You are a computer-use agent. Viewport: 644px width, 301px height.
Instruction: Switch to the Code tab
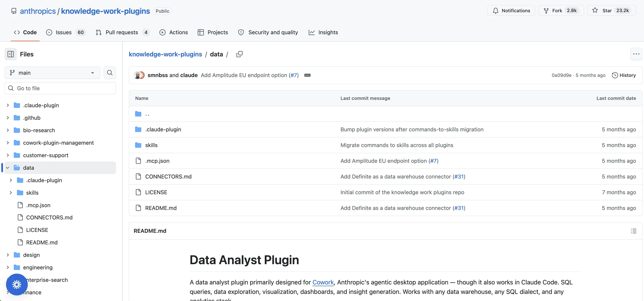point(25,32)
